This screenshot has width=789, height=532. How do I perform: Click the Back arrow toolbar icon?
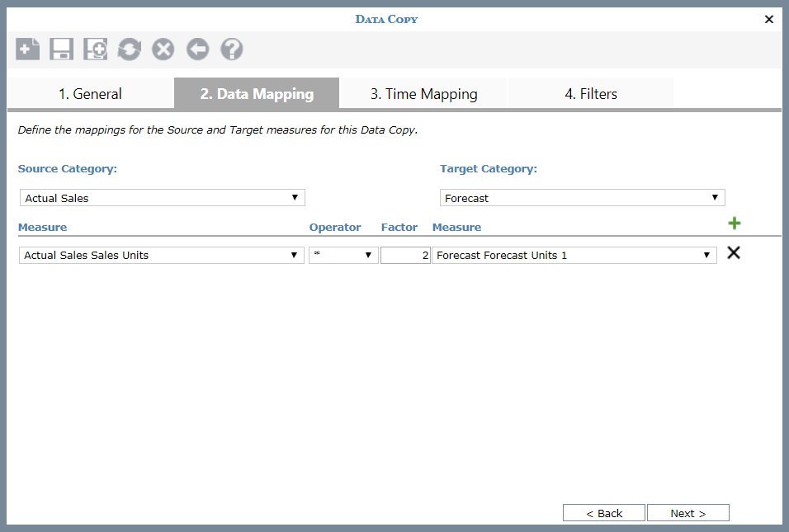click(x=198, y=49)
